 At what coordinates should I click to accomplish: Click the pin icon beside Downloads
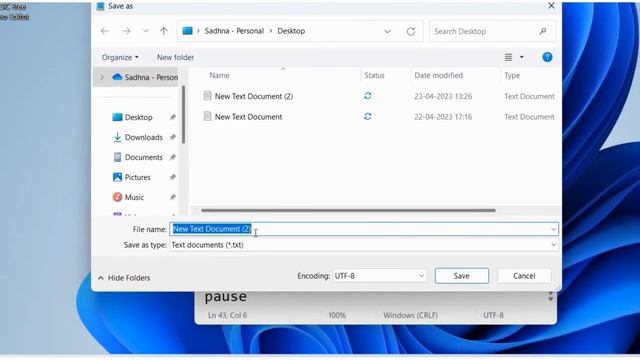(173, 138)
